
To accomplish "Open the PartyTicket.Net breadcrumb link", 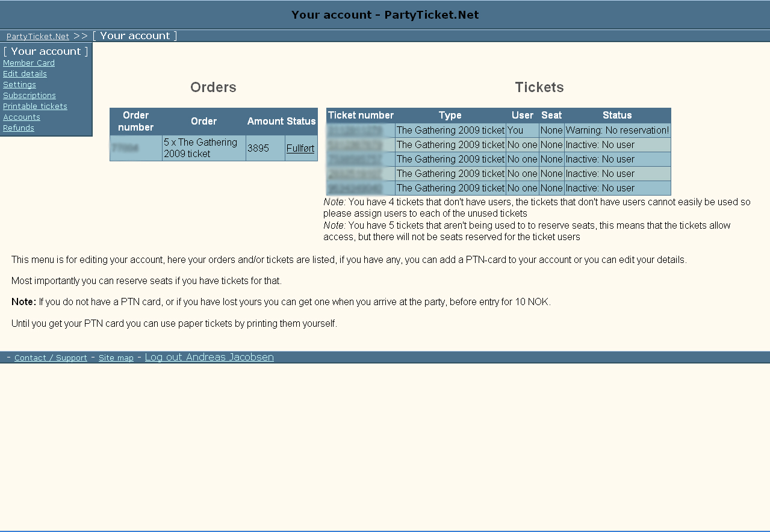I will 38,36.
